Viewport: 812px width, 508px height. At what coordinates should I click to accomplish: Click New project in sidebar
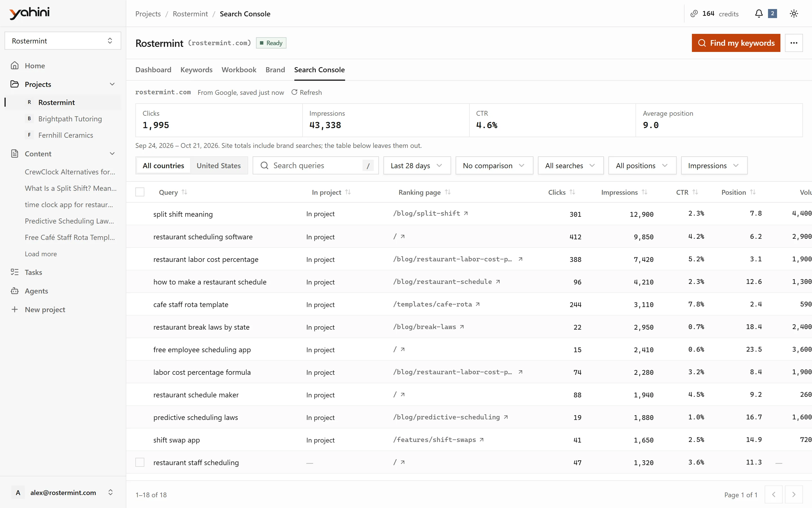point(45,309)
